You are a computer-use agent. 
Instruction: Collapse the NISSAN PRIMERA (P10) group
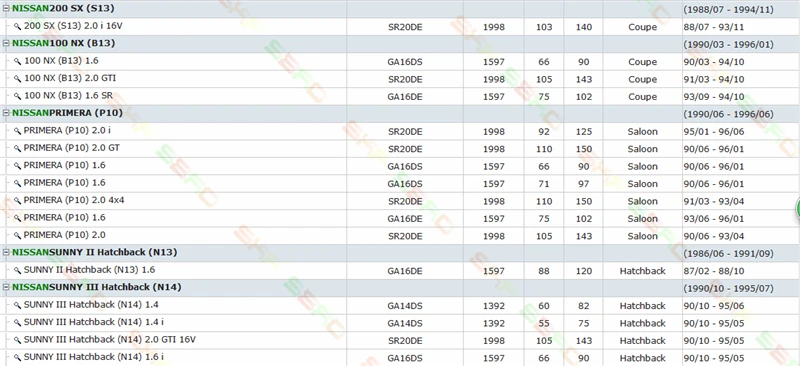pos(7,113)
